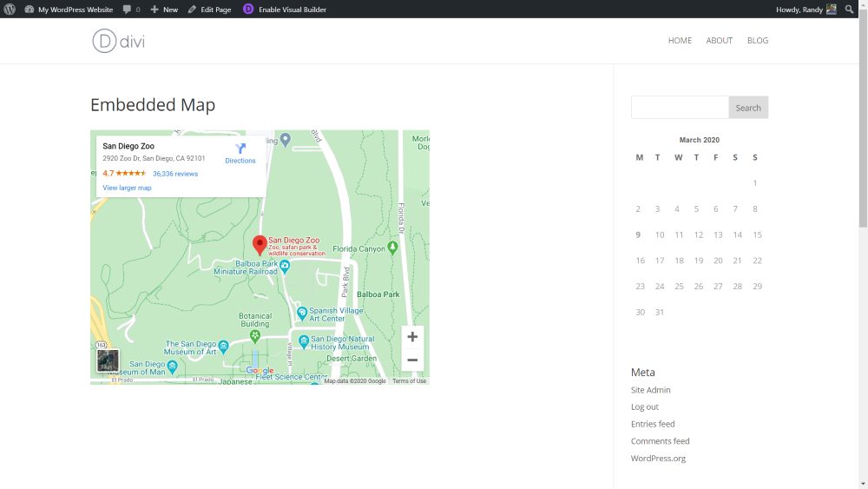The image size is (868, 489).
Task: Open the WordPress.org link
Action: [x=658, y=459]
